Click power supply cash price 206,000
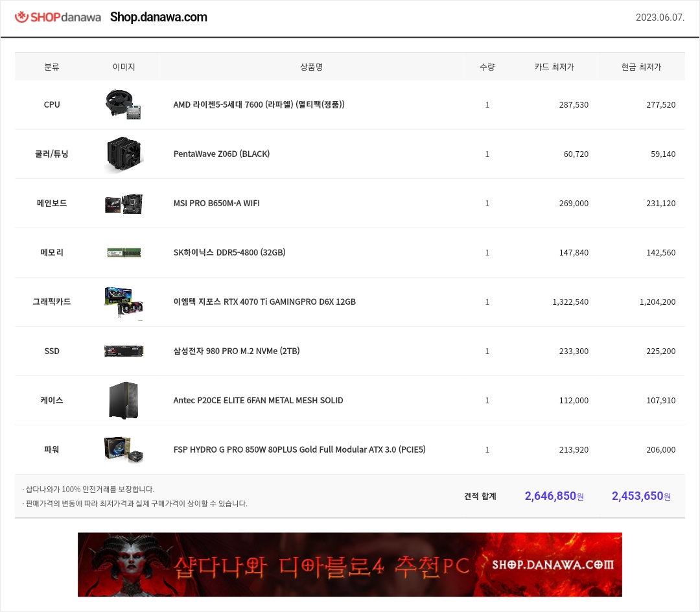 [660, 450]
